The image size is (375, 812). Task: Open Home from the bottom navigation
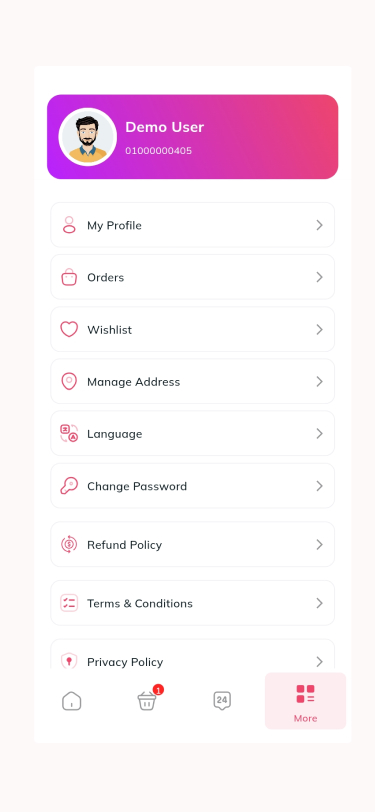point(72,701)
